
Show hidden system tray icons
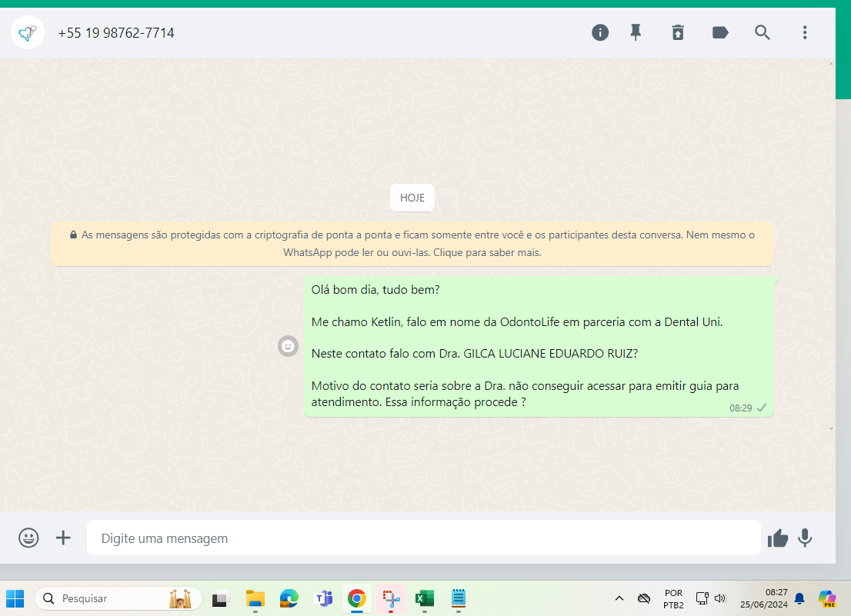point(619,598)
